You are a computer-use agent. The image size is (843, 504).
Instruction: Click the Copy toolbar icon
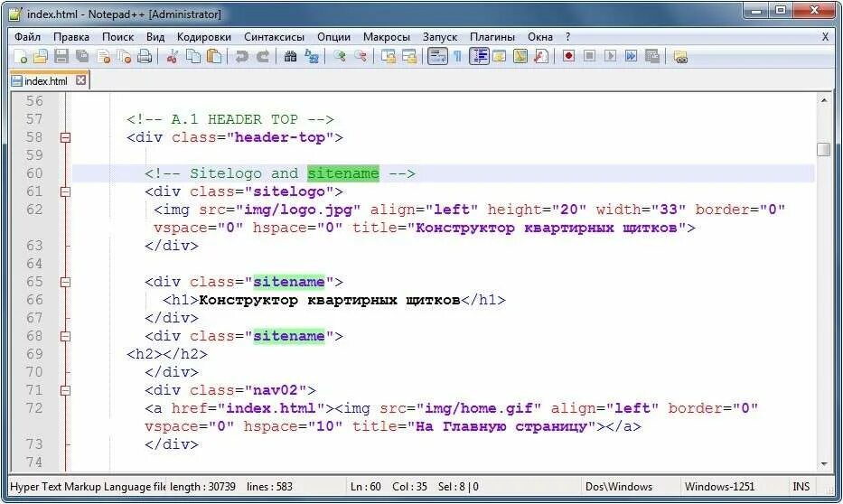point(193,56)
